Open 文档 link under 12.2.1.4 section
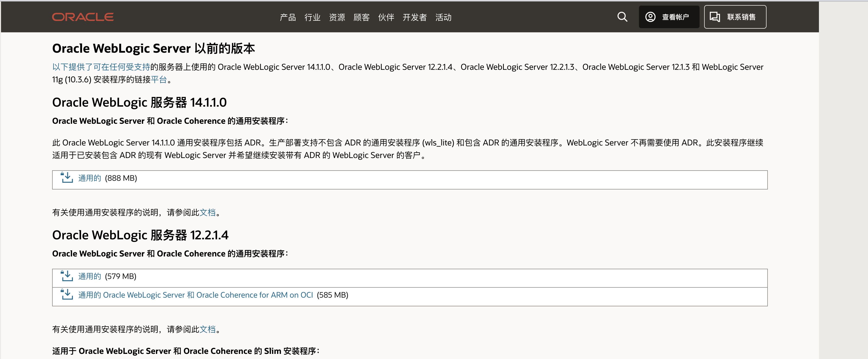The width and height of the screenshot is (868, 359). (208, 329)
